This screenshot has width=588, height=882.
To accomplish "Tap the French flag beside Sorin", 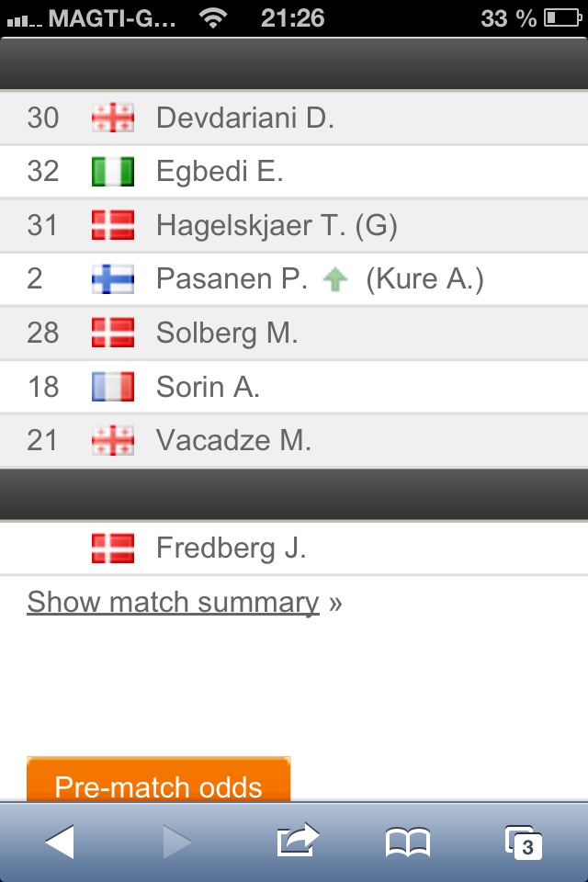I will (113, 387).
